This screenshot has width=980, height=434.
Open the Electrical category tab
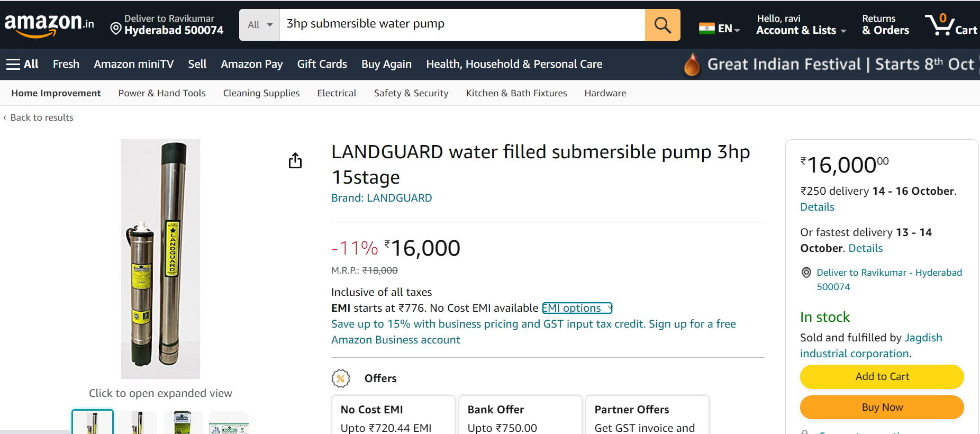(337, 93)
